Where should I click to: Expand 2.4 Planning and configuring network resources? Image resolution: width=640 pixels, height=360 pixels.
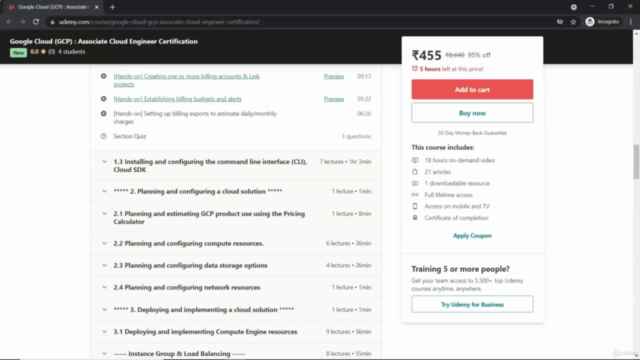pos(236,287)
